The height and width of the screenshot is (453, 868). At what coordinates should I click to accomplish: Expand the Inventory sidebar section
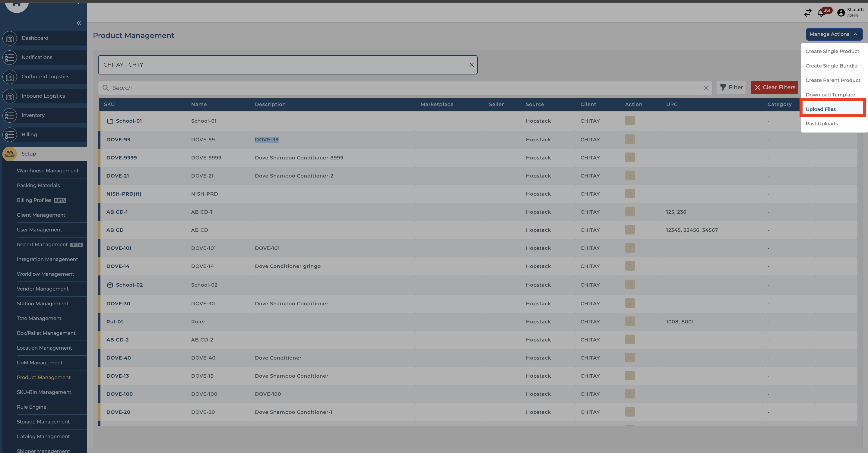coord(33,115)
